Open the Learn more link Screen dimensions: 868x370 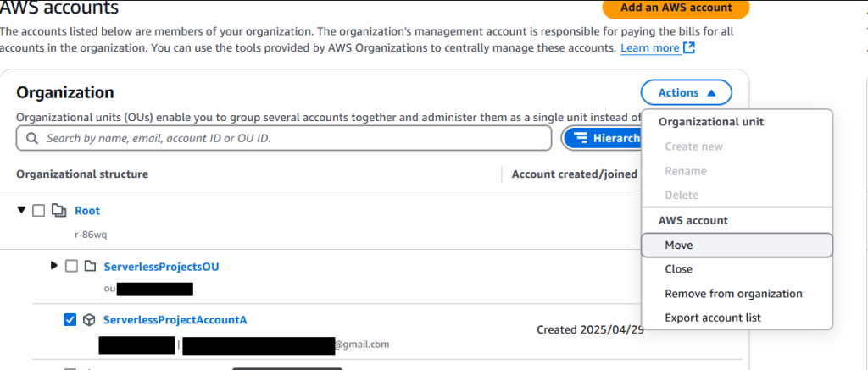point(650,48)
